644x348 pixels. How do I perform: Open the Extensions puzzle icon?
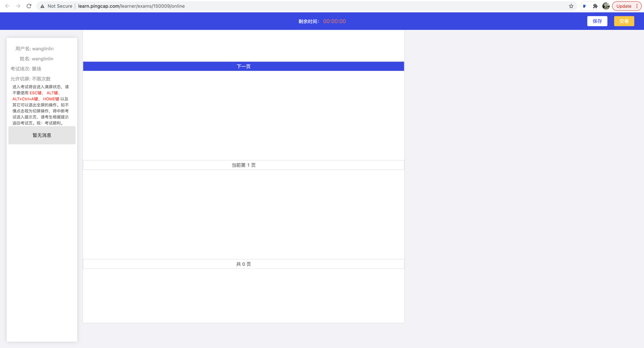(595, 6)
